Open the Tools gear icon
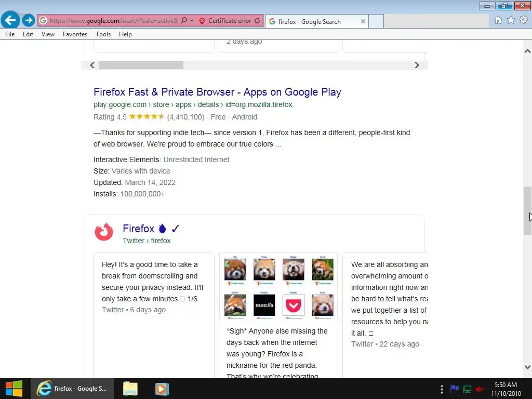This screenshot has height=399, width=532. pos(524,20)
